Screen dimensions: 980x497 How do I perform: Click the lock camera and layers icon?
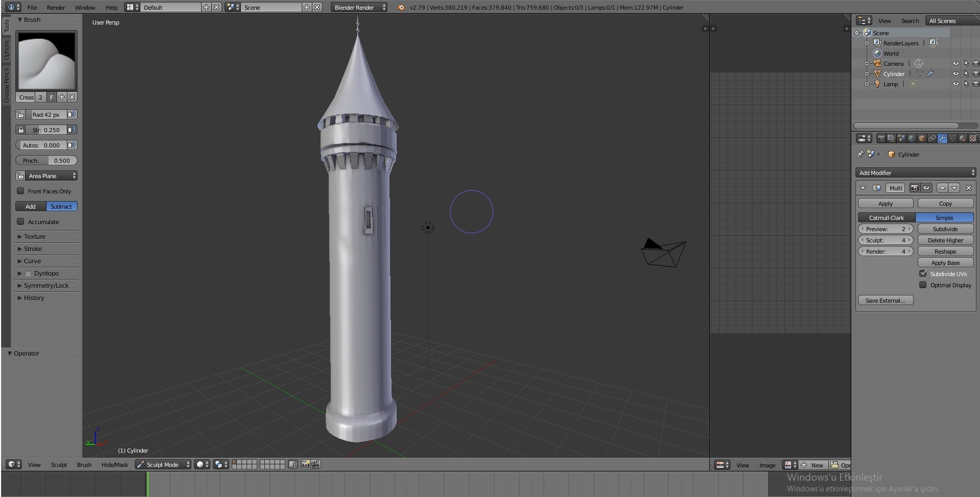tap(293, 464)
